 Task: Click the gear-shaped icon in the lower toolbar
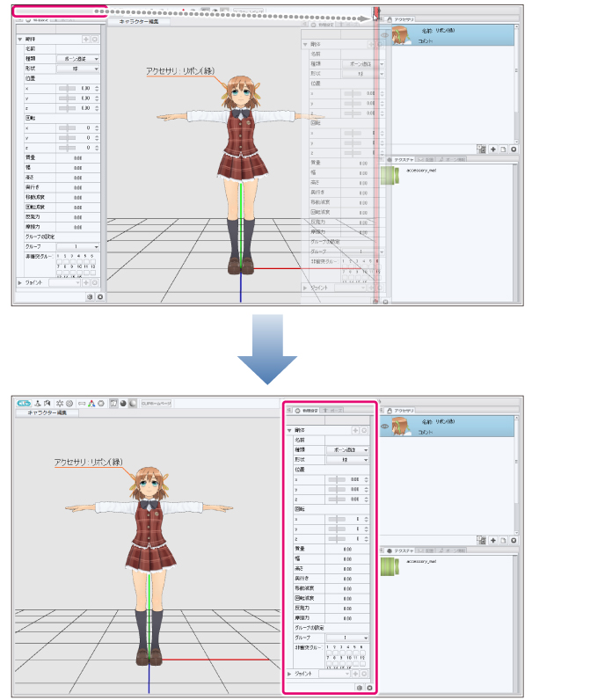point(69,403)
